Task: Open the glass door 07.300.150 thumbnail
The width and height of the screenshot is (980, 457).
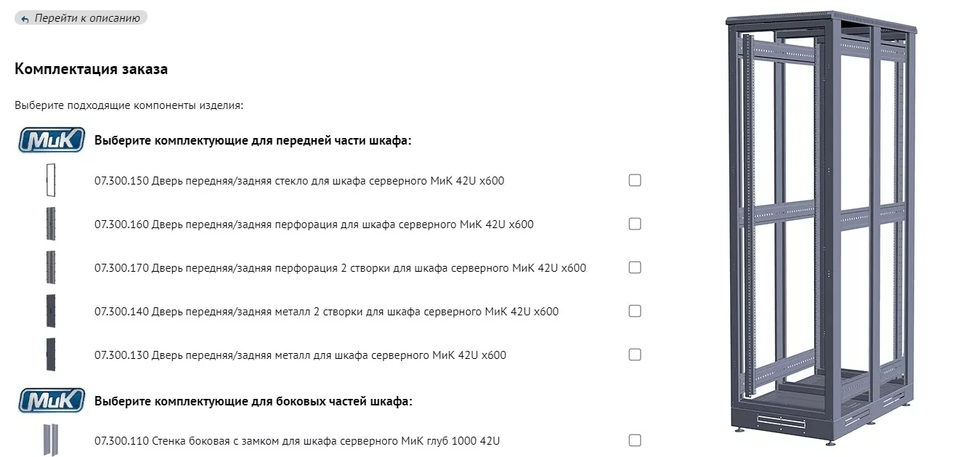Action: click(x=51, y=180)
